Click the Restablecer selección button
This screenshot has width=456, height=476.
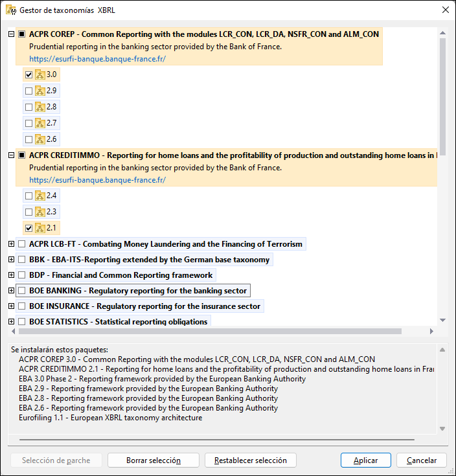pos(251,460)
